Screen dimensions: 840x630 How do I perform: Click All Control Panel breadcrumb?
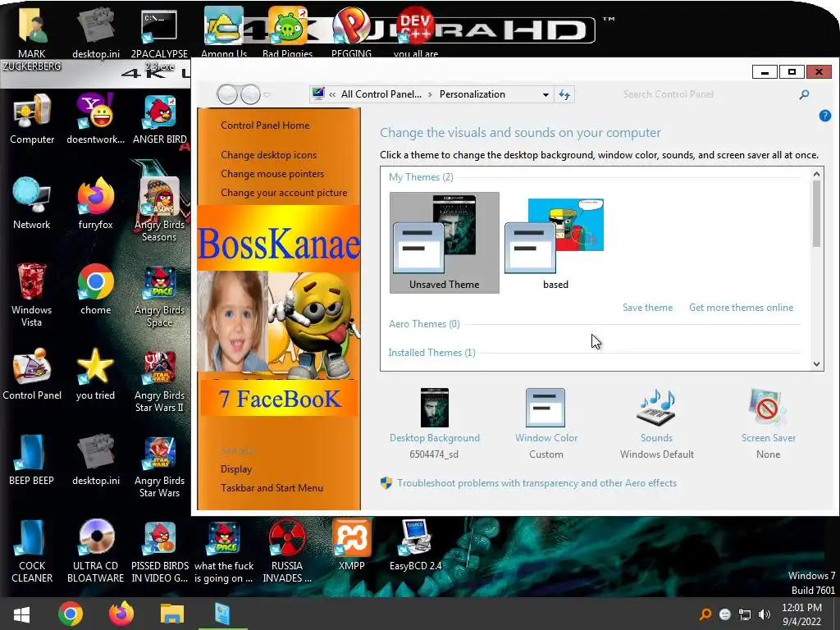click(x=381, y=94)
